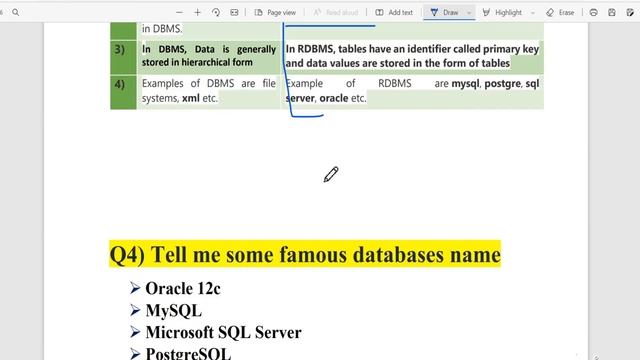This screenshot has width=640, height=360.
Task: Select the Add text tool
Action: [394, 13]
